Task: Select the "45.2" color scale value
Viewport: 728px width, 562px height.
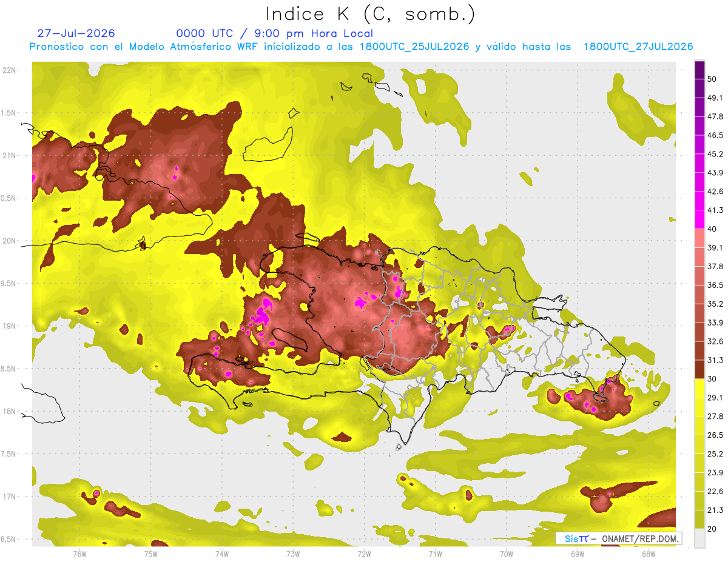Action: pos(715,154)
